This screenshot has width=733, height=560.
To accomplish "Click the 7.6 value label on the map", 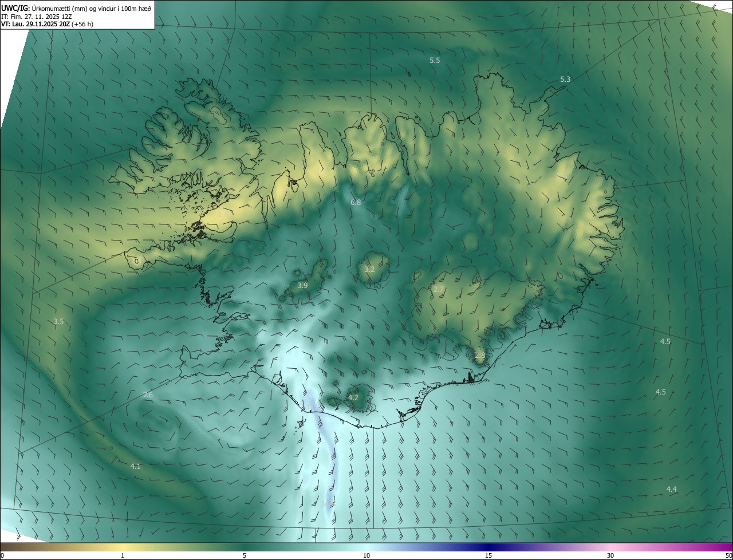I will (148, 395).
